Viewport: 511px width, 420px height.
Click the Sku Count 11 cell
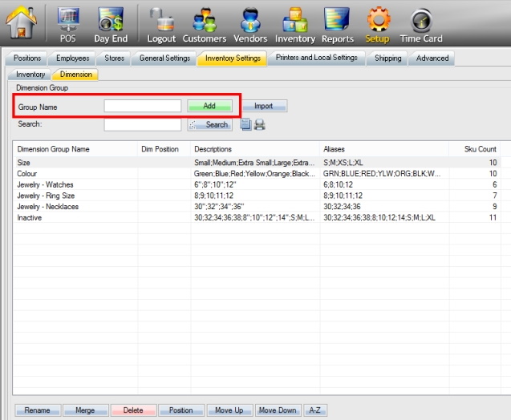pyautogui.click(x=475, y=217)
